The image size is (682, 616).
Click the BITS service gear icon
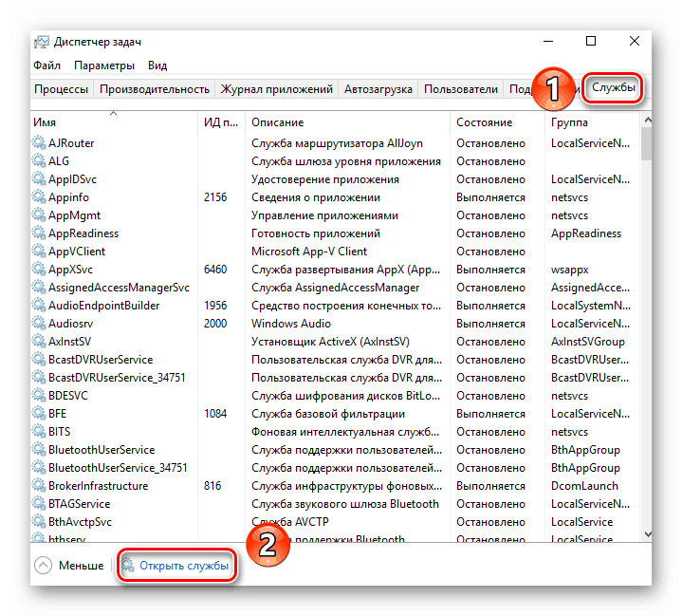(39, 432)
